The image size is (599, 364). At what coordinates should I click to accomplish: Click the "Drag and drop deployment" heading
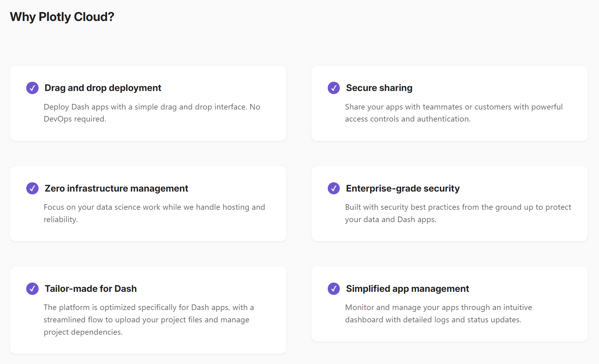pyautogui.click(x=103, y=88)
